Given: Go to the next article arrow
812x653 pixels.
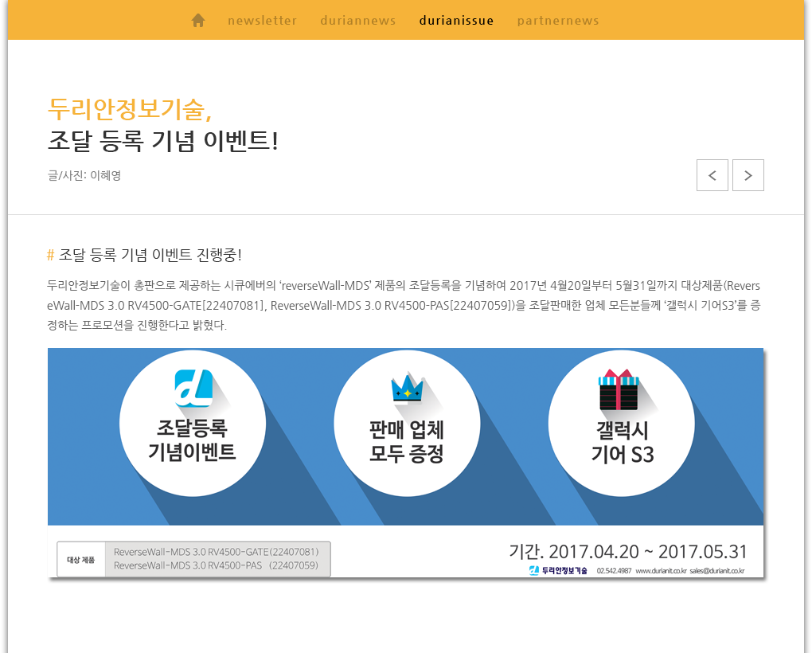Looking at the screenshot, I should click(748, 175).
